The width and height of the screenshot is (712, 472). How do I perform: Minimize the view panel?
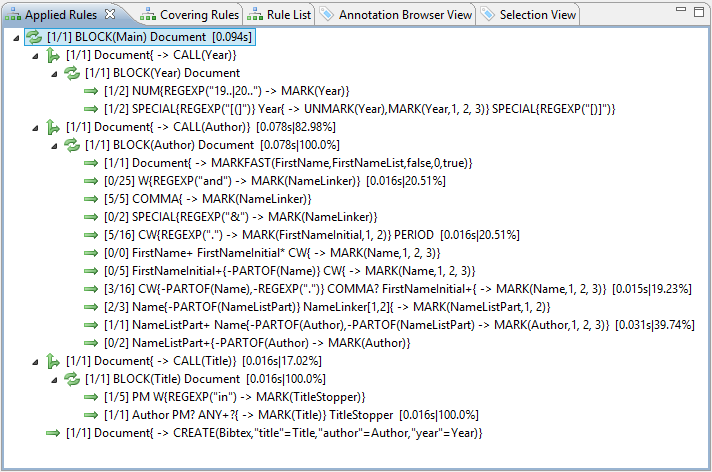click(x=681, y=10)
